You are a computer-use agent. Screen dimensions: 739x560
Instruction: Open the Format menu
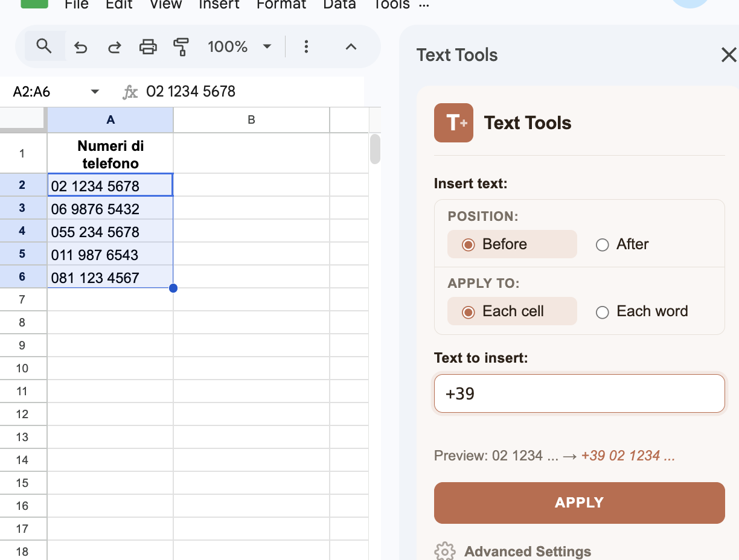pos(281,5)
